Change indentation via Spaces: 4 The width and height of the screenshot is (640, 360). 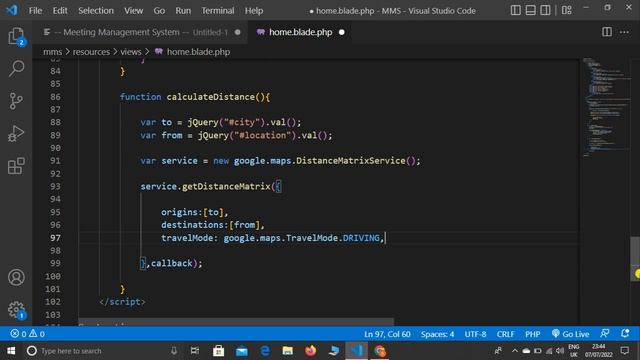coord(437,334)
